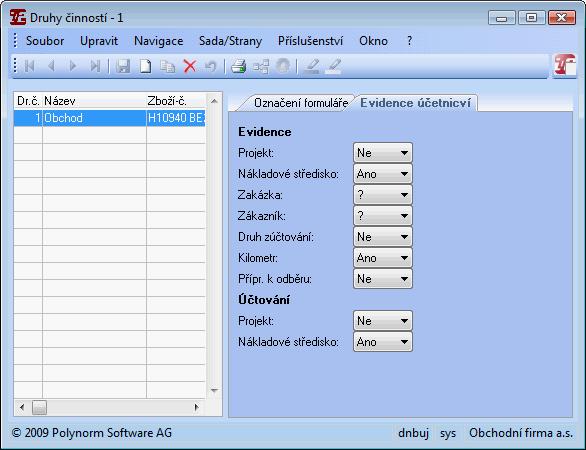Go to previous record arrow
This screenshot has width=586, height=450.
[x=52, y=67]
